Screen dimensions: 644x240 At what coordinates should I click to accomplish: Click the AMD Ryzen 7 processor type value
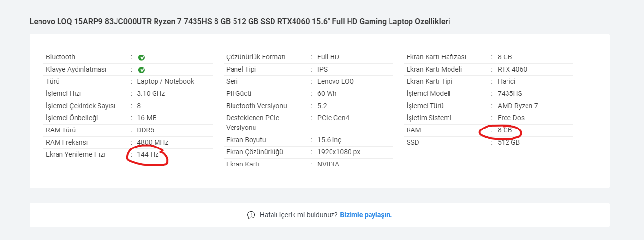point(517,106)
